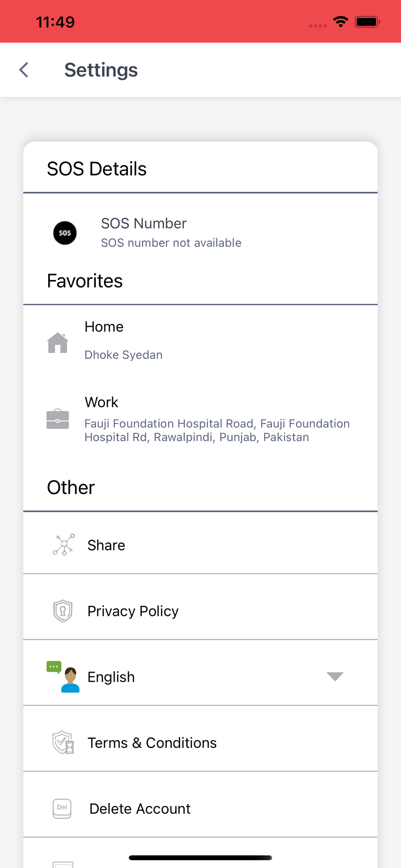Tap the Terms & Conditions shield icon
The image size is (401, 868).
(x=63, y=743)
